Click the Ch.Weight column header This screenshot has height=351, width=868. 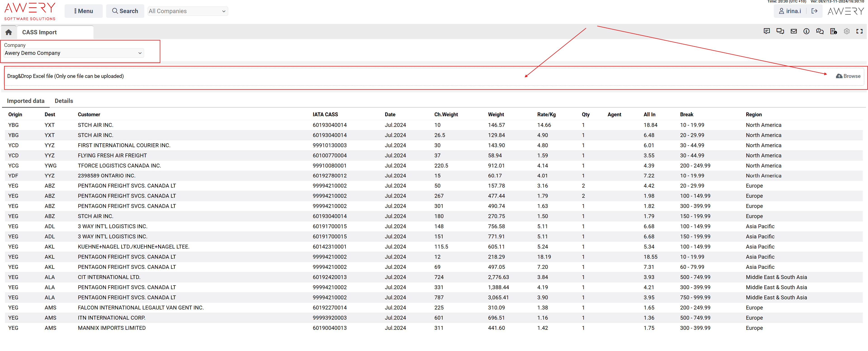coord(446,114)
